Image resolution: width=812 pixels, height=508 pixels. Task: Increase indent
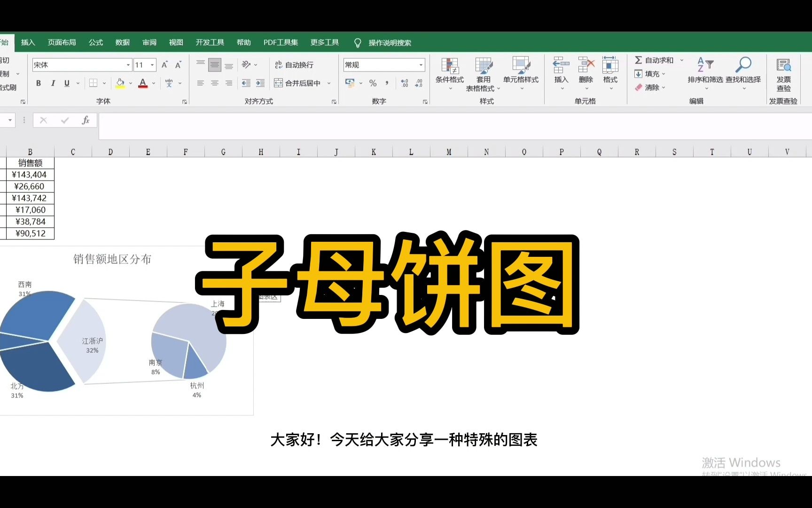[x=260, y=83]
